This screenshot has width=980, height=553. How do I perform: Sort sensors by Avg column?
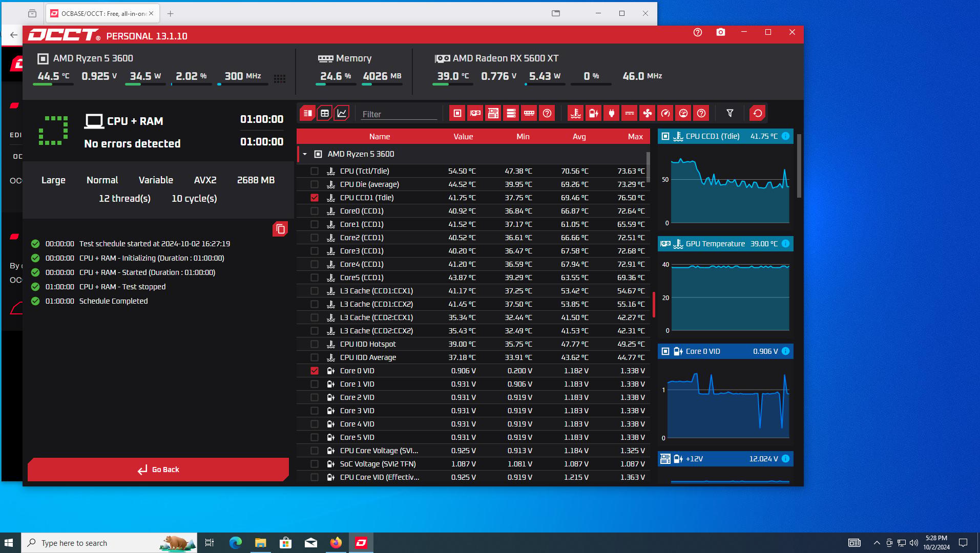tap(579, 137)
